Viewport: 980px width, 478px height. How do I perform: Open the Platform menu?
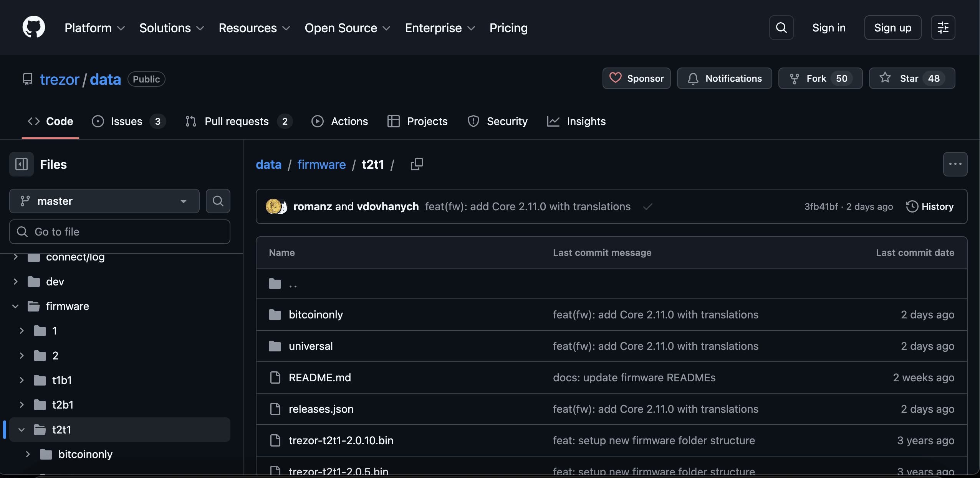coord(94,28)
